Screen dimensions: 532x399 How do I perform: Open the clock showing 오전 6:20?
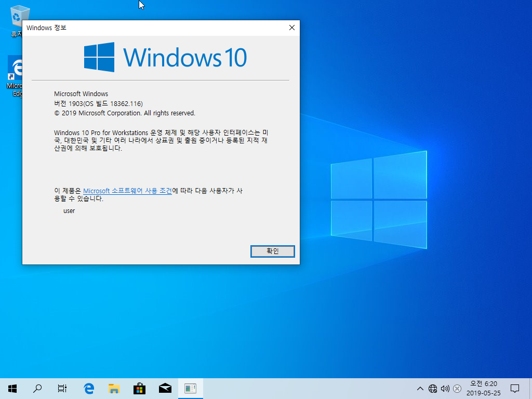484,389
